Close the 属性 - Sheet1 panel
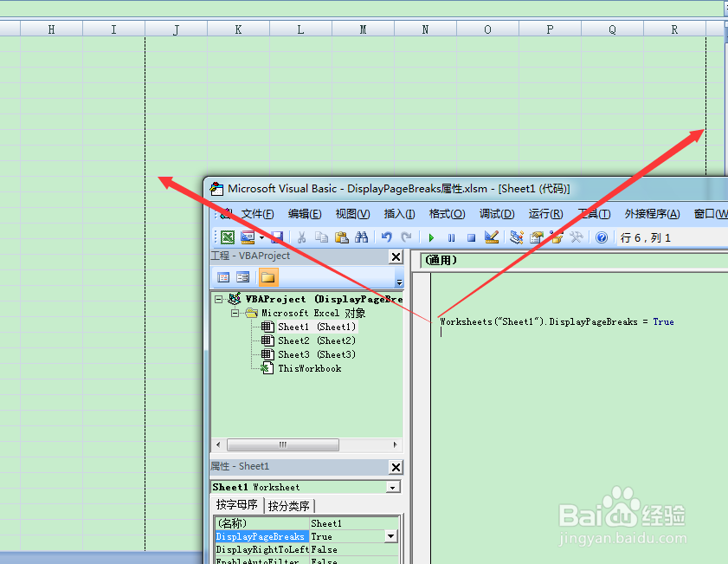Image resolution: width=728 pixels, height=564 pixels. point(396,467)
